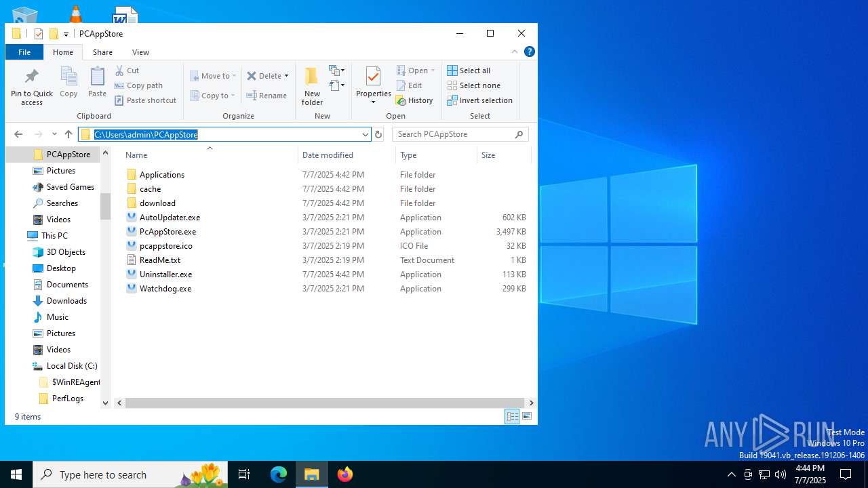Switch to large icons view layout
The width and height of the screenshot is (868, 488).
527,416
